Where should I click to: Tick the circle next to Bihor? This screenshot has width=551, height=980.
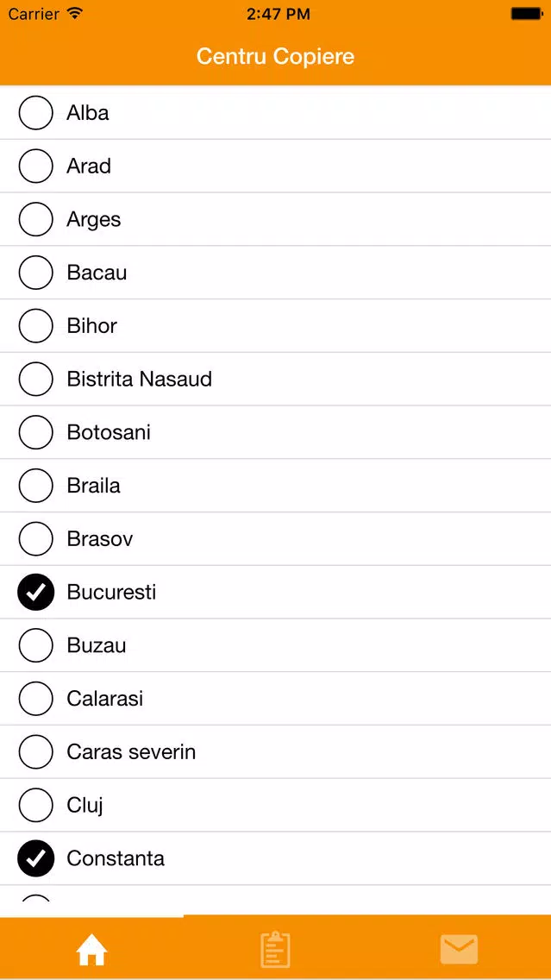[x=36, y=325]
